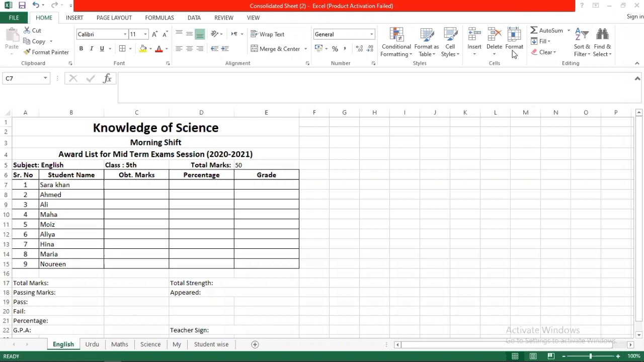Image resolution: width=644 pixels, height=362 pixels.
Task: Click the Borders grid icon
Action: 122,49
